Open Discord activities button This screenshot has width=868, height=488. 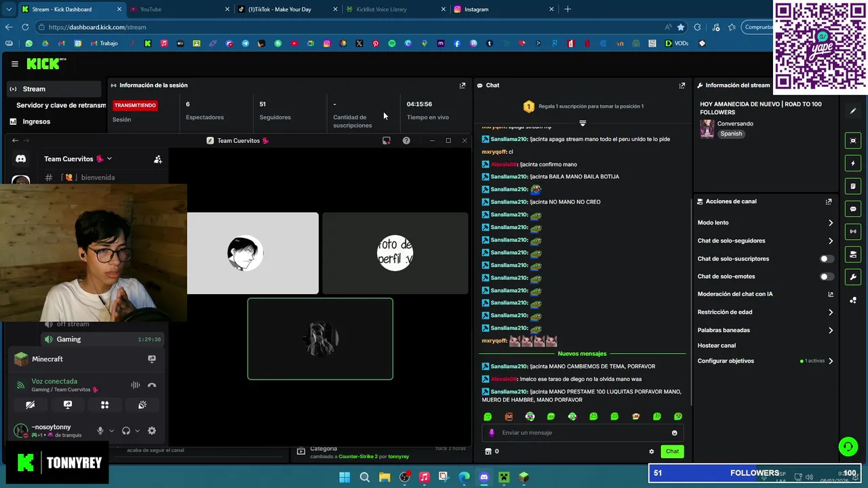105,405
